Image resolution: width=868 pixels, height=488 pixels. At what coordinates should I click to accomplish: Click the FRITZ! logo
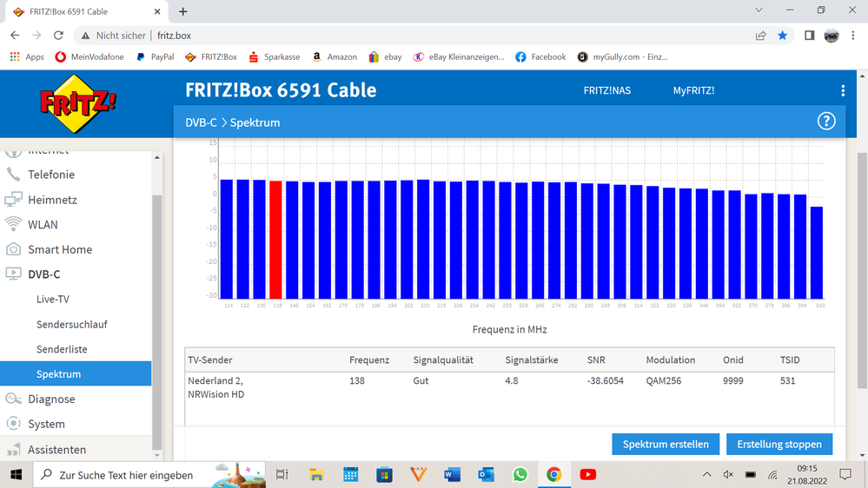(78, 104)
